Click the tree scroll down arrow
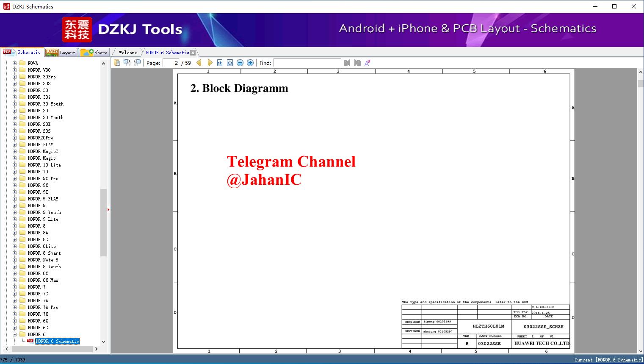 (103, 342)
